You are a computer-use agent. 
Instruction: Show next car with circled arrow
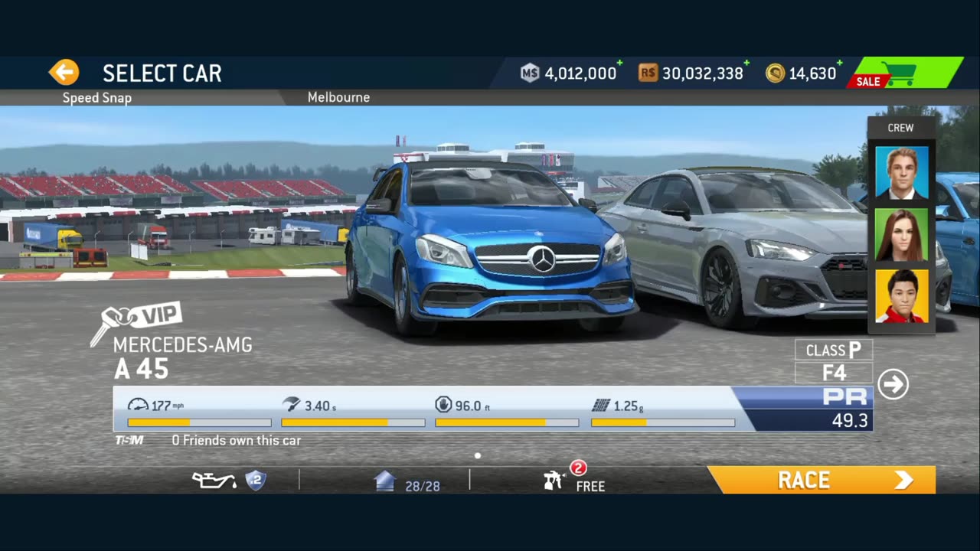(893, 384)
